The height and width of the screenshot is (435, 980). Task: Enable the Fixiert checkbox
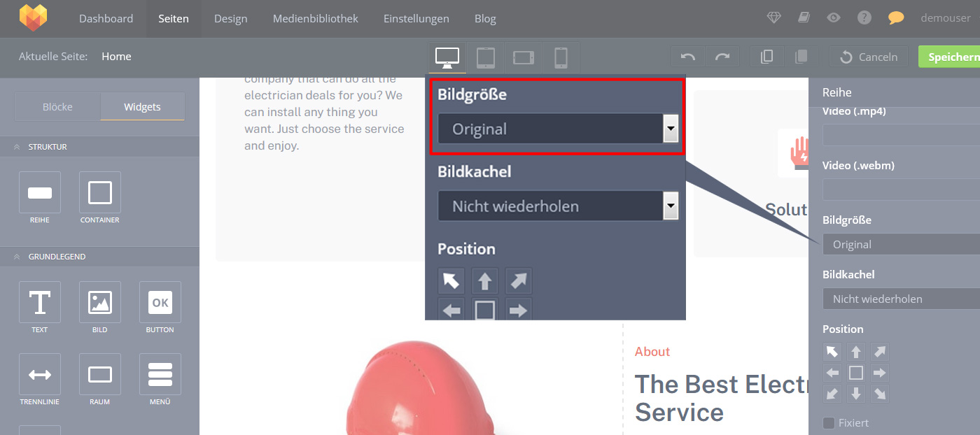pos(829,423)
